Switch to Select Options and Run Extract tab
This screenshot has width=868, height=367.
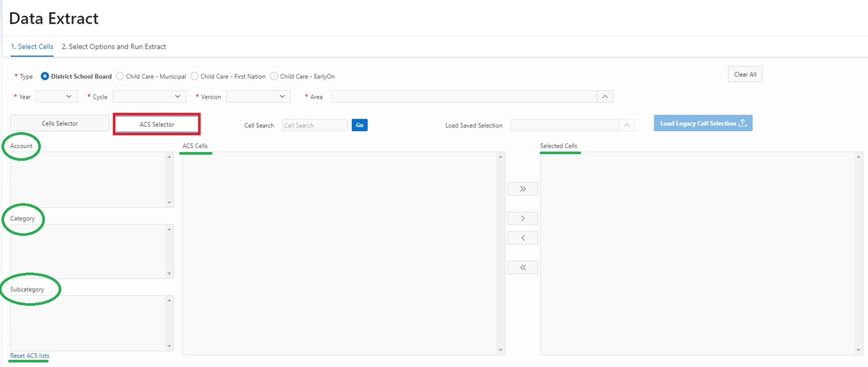click(113, 47)
